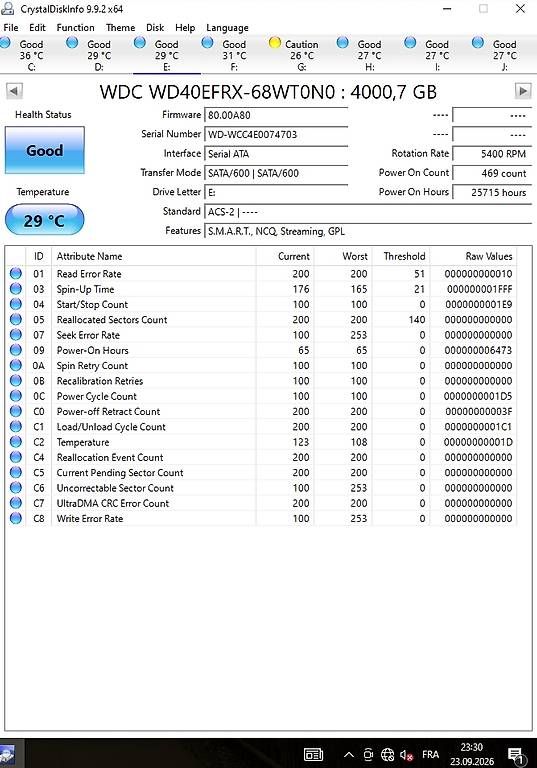The image size is (537, 768).
Task: Open the Edit menu
Action: point(37,27)
